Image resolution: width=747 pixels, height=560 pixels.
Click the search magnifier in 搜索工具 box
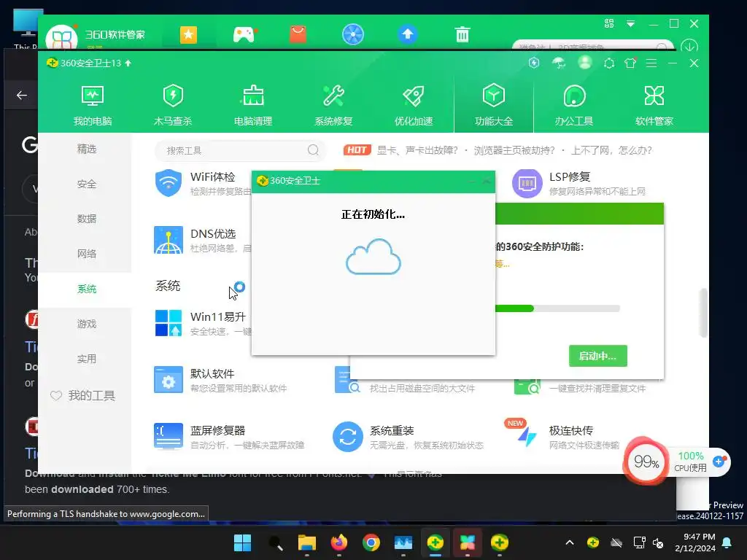313,150
